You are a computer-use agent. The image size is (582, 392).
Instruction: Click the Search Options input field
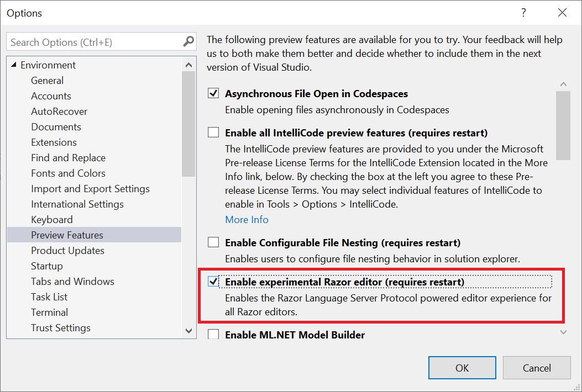[94, 41]
